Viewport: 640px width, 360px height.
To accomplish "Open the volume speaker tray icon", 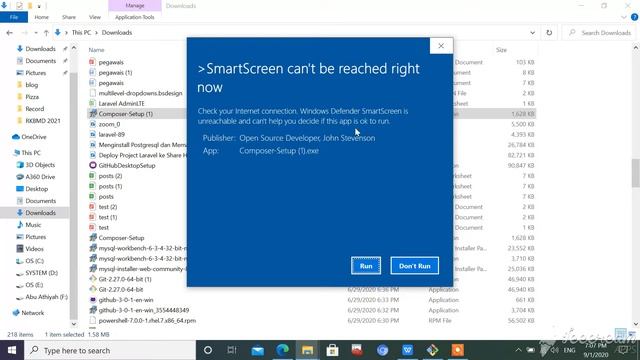I will tap(554, 350).
